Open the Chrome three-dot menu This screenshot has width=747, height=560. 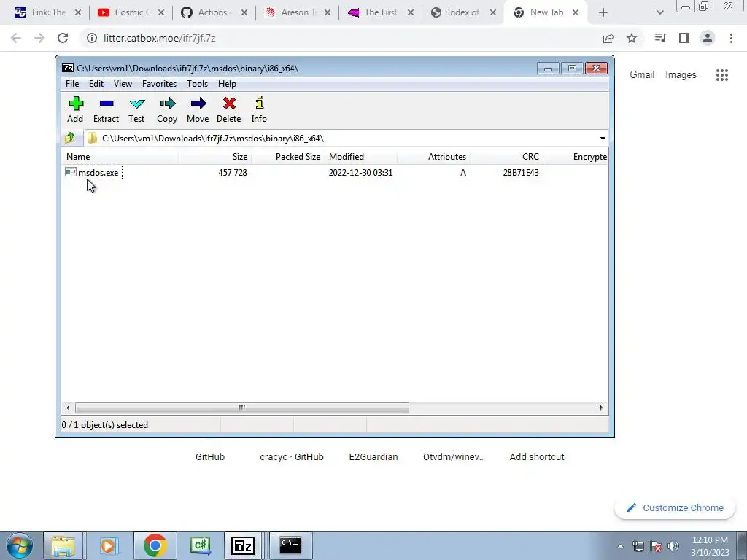[x=731, y=38]
